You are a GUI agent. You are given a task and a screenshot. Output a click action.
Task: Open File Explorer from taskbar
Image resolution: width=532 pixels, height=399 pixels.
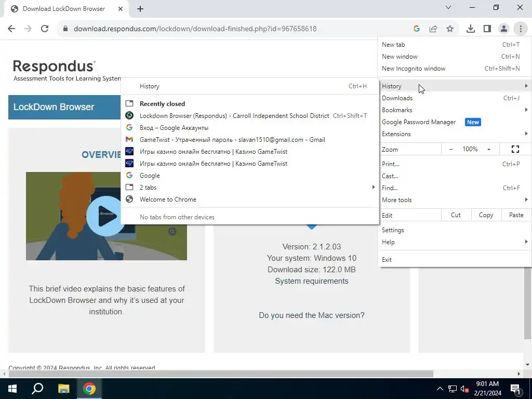[x=63, y=389]
